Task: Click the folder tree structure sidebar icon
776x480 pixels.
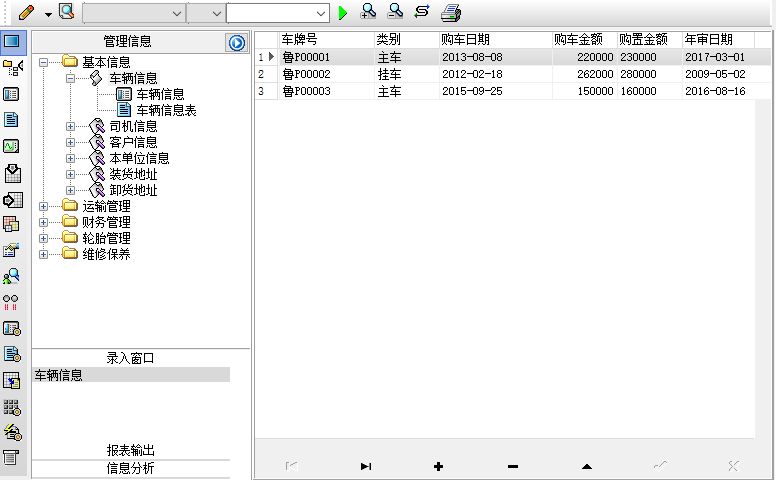Action: coord(12,68)
